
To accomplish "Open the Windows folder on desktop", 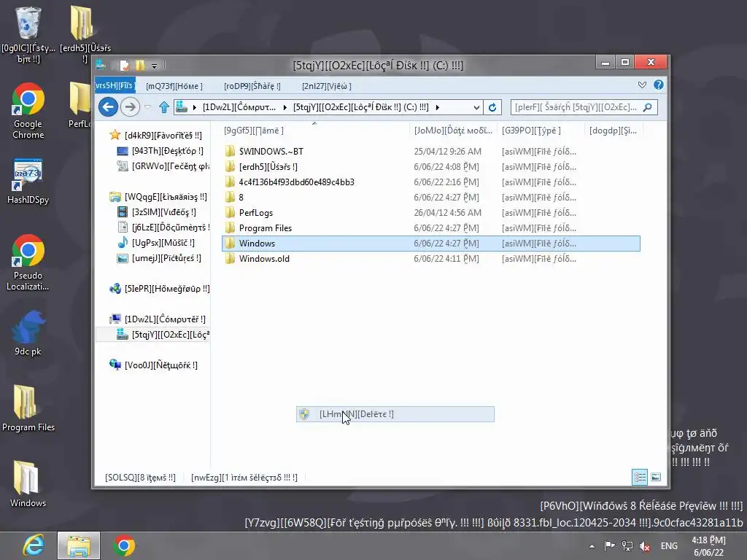I will click(28, 484).
